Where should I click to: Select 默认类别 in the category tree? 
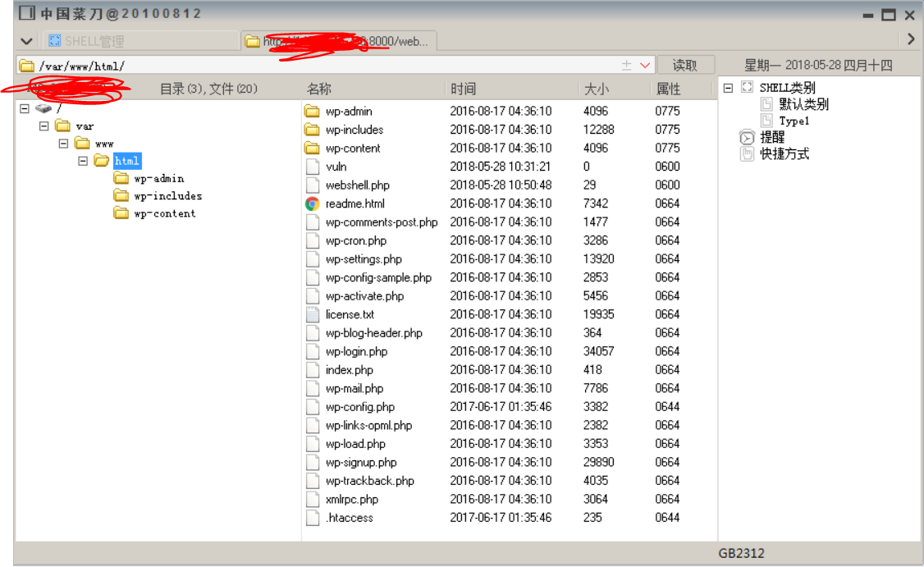point(804,104)
